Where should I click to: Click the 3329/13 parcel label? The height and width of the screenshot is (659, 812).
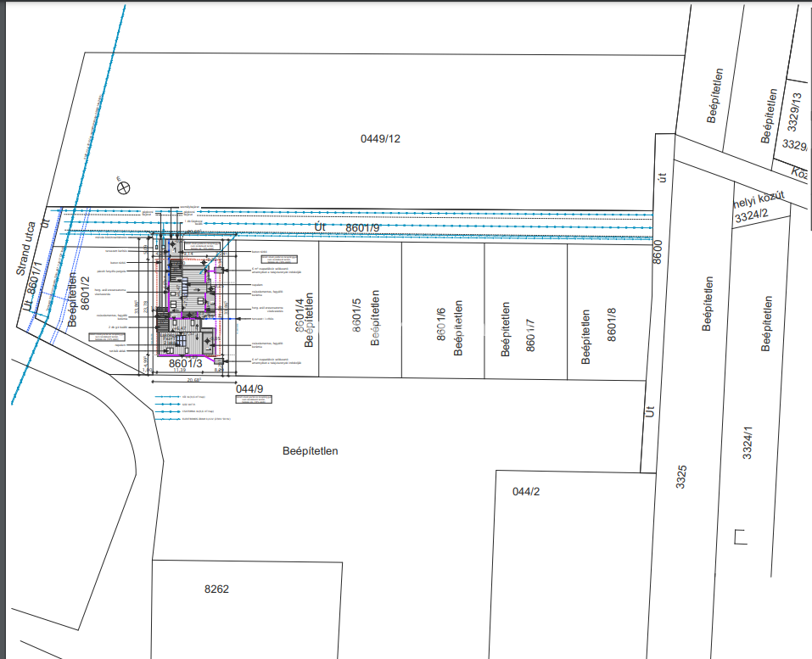pos(793,110)
